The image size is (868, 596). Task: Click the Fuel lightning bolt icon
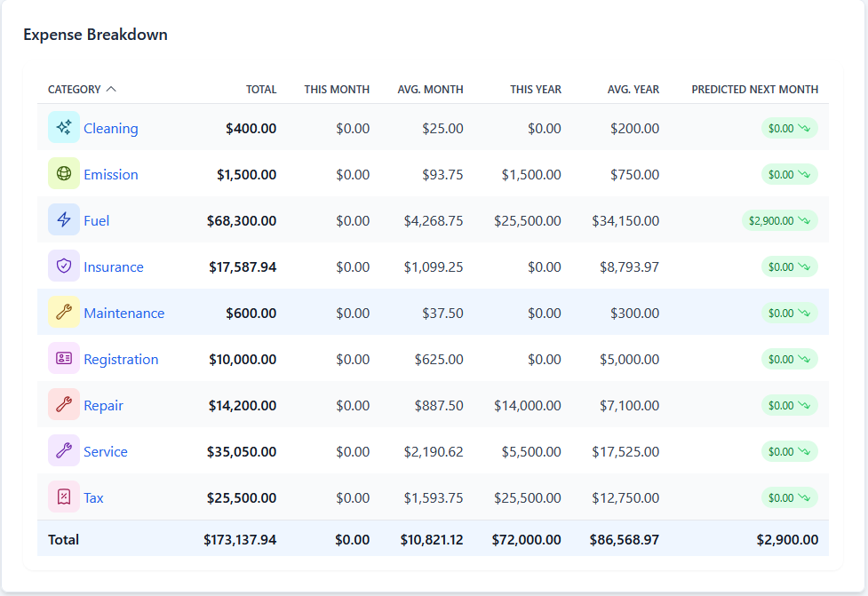pos(64,220)
